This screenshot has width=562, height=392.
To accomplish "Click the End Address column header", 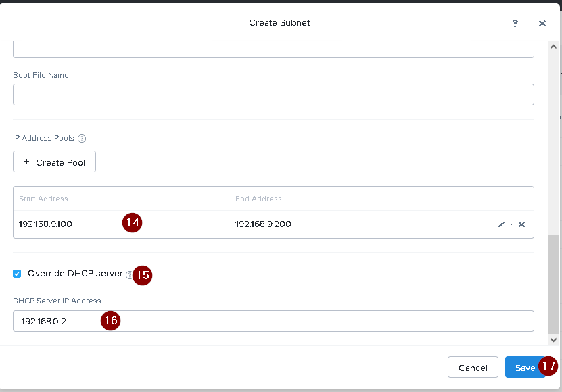I will (258, 199).
